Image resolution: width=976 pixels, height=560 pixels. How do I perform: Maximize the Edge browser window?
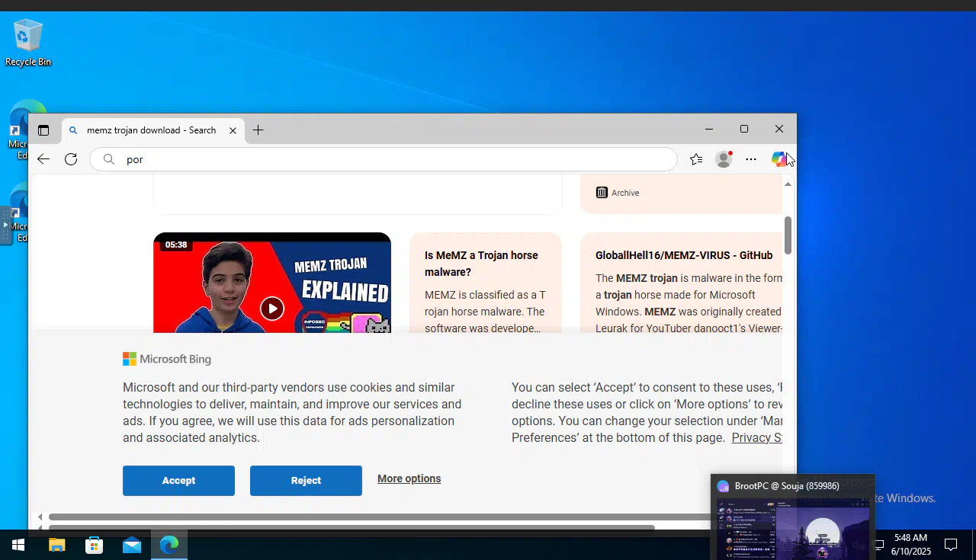(744, 129)
